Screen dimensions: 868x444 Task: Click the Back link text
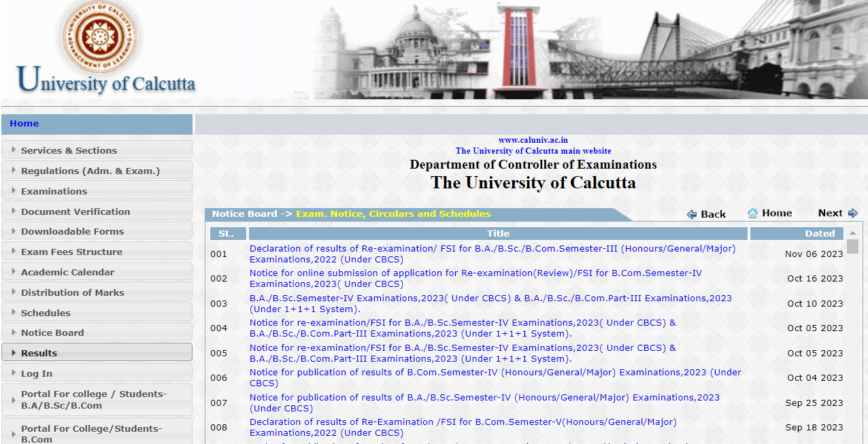[713, 214]
